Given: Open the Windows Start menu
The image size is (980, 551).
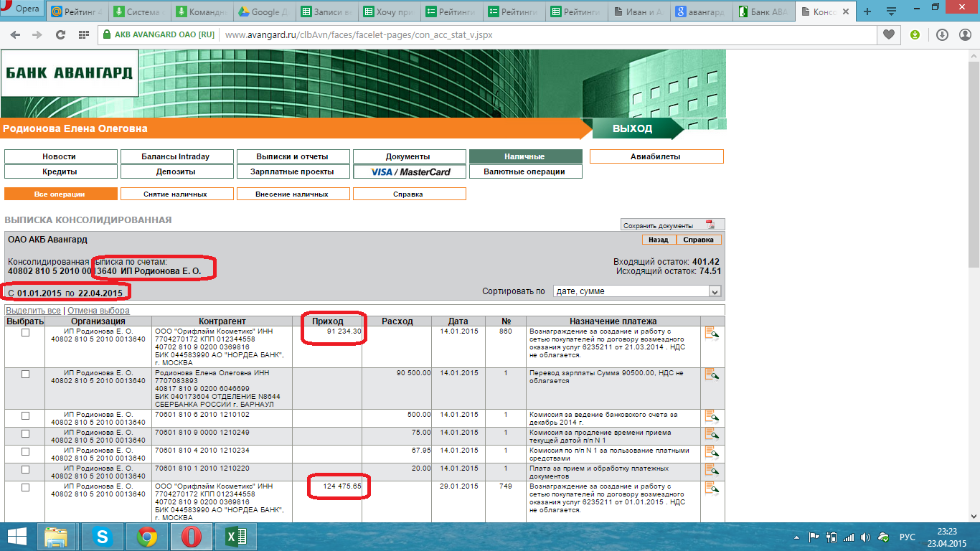Looking at the screenshot, I should click(17, 536).
